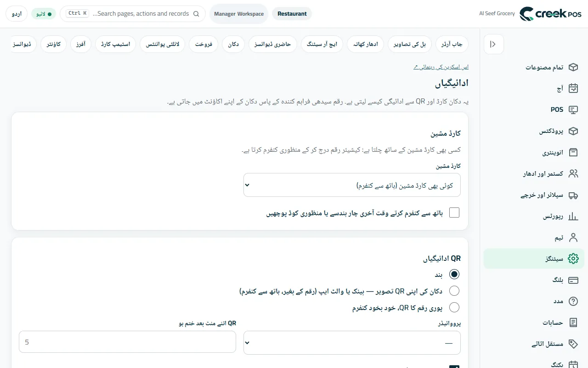Open the جاب آرڈر tab
Viewport: 588px width, 368px height.
click(452, 44)
